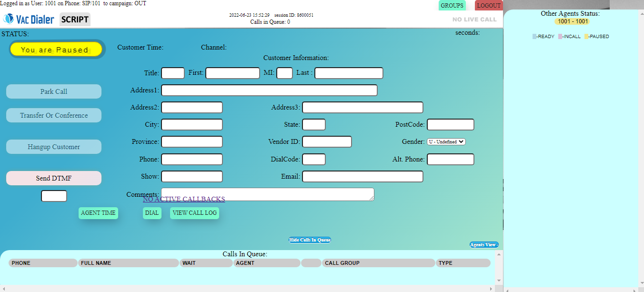This screenshot has height=292, width=644.
Task: Open the Agents View
Action: coord(483,244)
